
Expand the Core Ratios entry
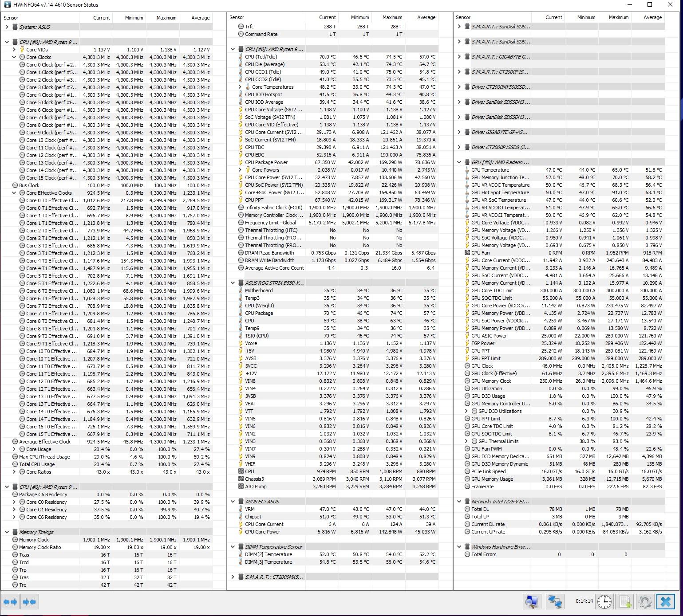tap(14, 472)
